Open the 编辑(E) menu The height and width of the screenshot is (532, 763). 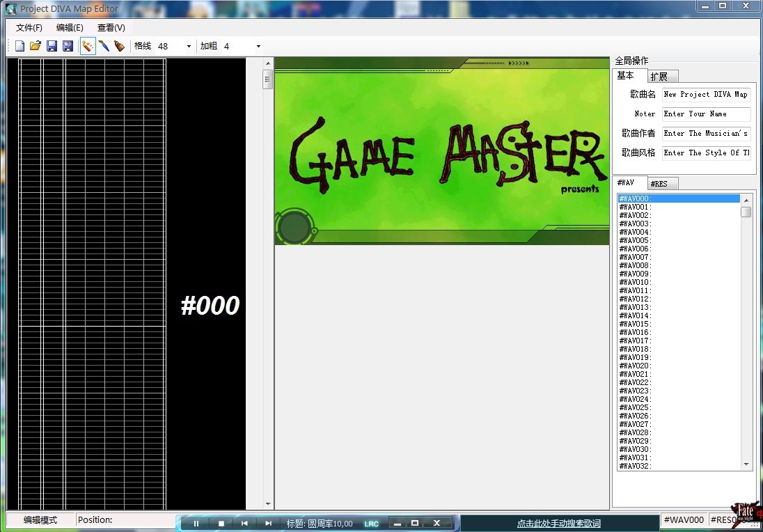(x=70, y=28)
